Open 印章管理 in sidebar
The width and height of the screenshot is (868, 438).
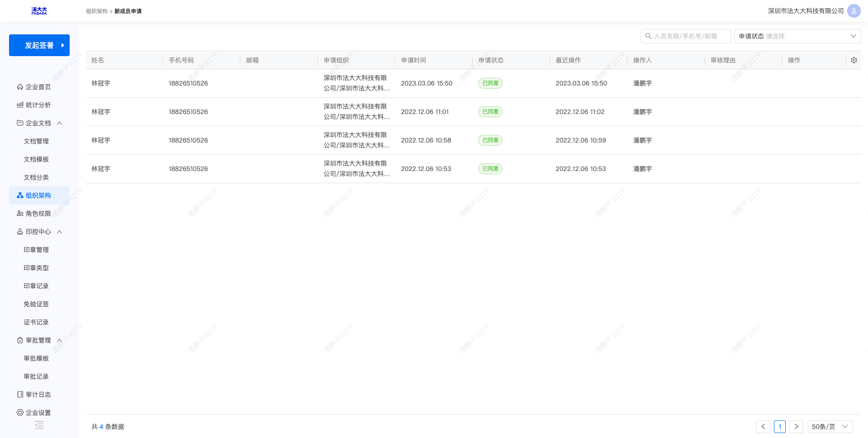click(x=36, y=250)
